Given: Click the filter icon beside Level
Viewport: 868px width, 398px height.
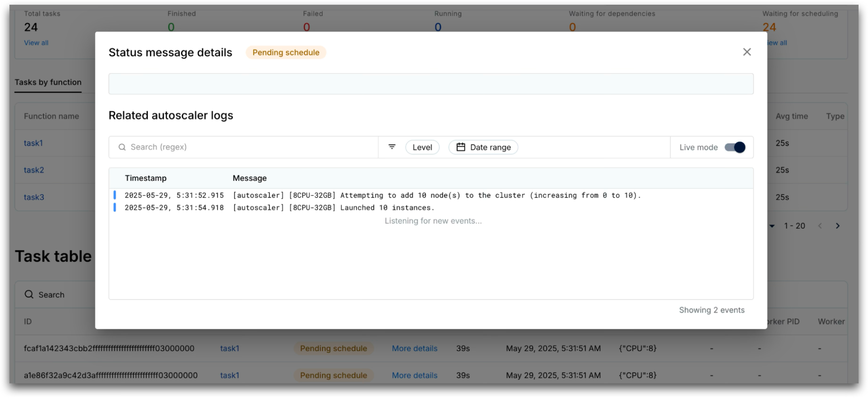Looking at the screenshot, I should pos(392,147).
